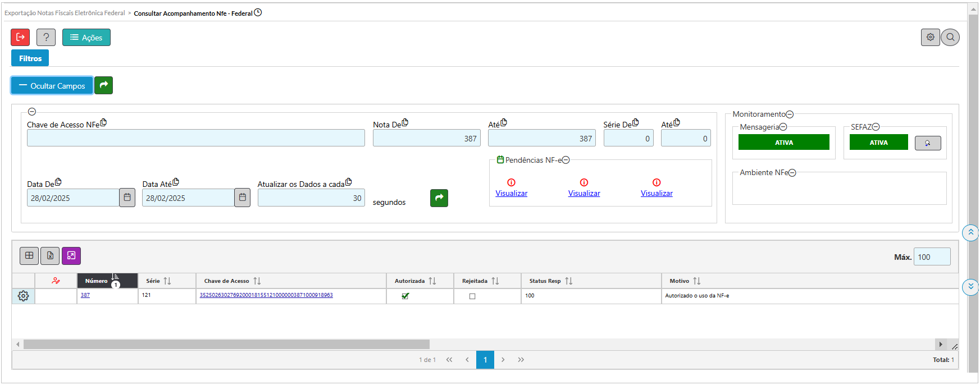
Task: Click the Ocultar Campos button
Action: click(52, 85)
